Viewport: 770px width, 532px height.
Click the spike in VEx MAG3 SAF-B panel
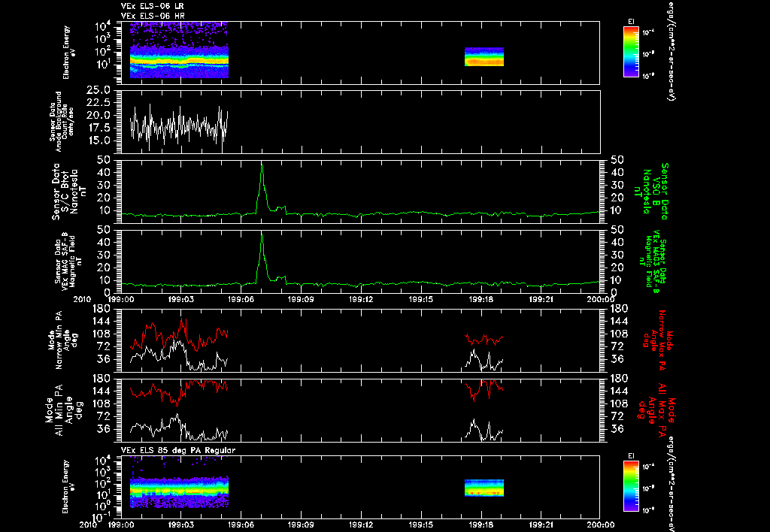[x=262, y=234]
